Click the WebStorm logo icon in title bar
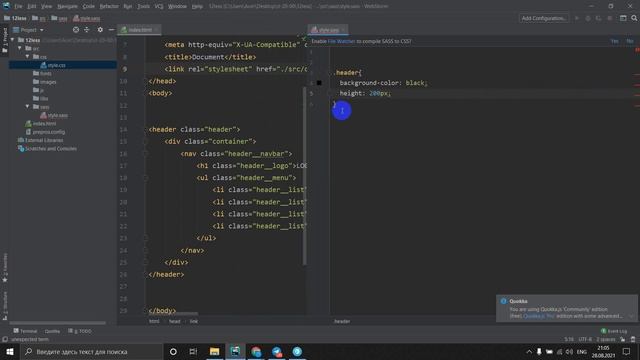The width and height of the screenshot is (640, 360). pos(6,6)
